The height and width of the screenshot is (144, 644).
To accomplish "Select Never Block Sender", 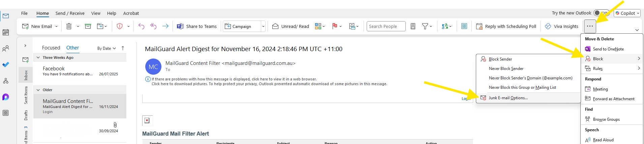I will point(528,68).
